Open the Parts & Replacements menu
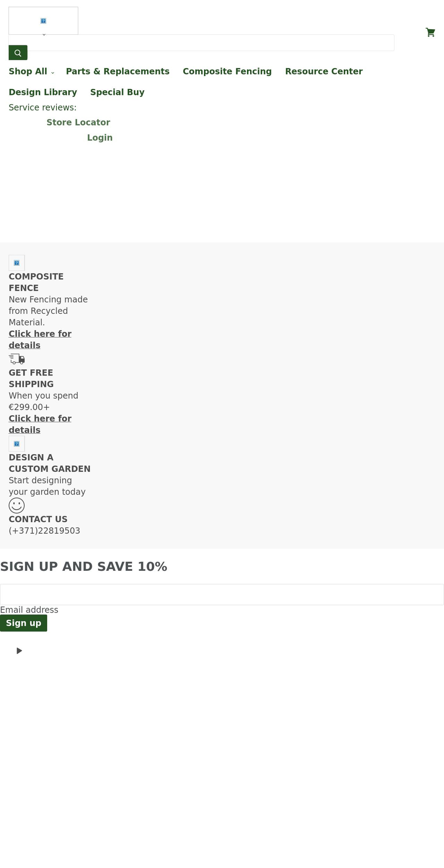Image resolution: width=444 pixels, height=868 pixels. point(117,71)
